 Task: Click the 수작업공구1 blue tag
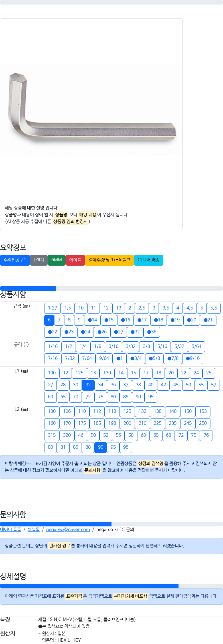coord(15,260)
